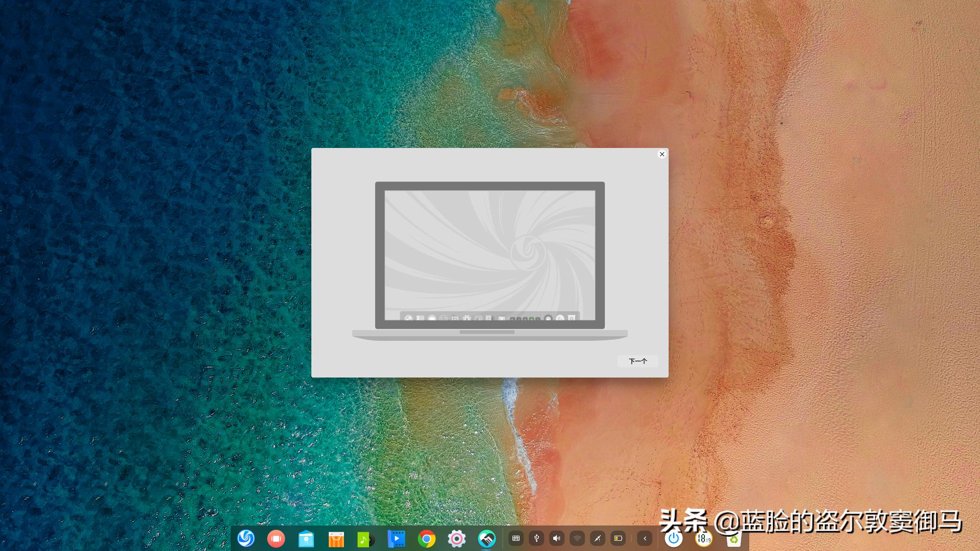The height and width of the screenshot is (551, 980).
Task: Open the Deepin App Store (orange bag)
Action: point(337,538)
